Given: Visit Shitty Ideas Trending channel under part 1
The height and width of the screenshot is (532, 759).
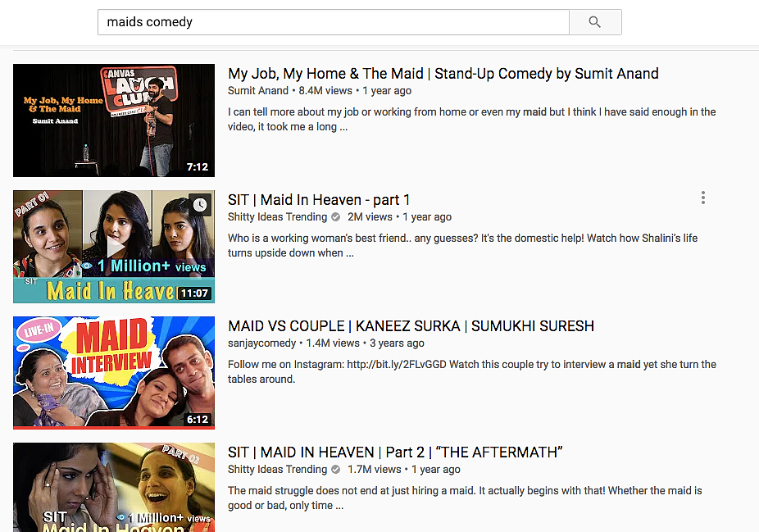Looking at the screenshot, I should click(x=277, y=217).
